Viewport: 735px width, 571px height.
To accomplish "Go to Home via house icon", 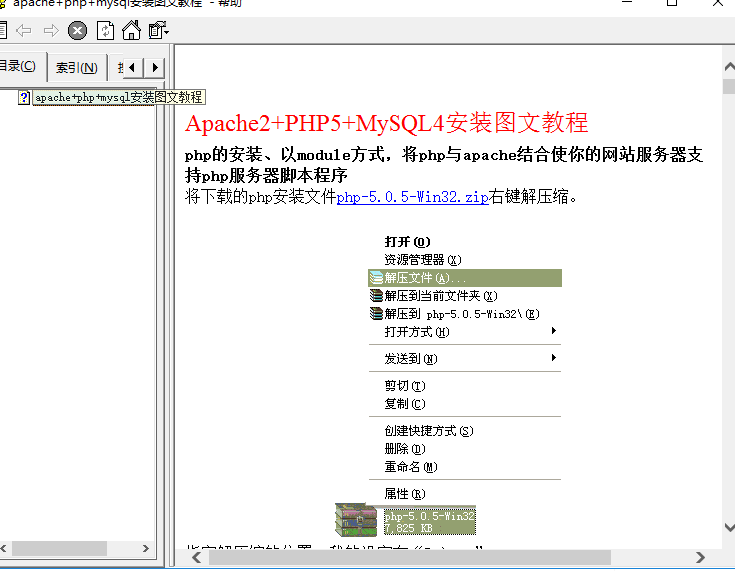I will click(x=131, y=31).
